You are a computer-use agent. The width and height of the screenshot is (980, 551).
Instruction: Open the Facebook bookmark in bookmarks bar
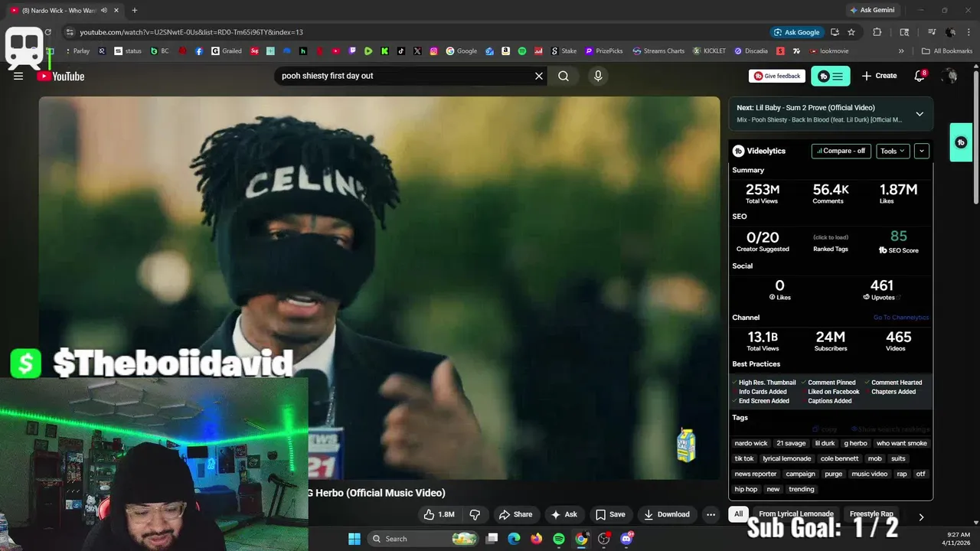199,51
